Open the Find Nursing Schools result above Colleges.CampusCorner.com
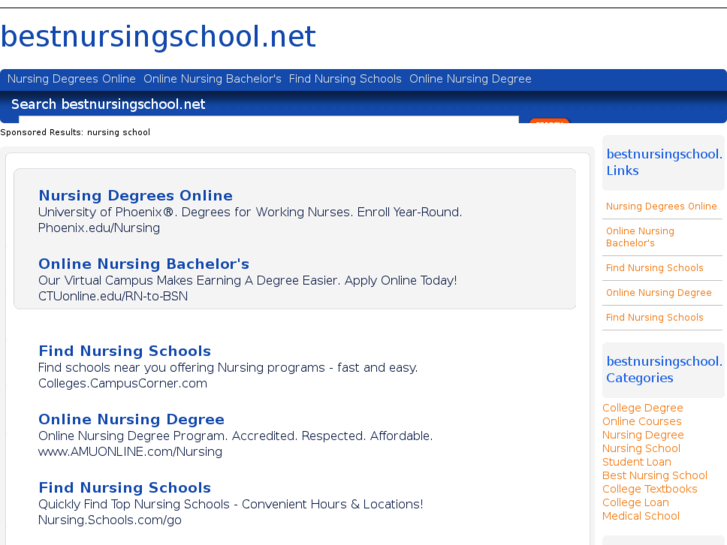Screen dimensions: 727x545 point(125,351)
